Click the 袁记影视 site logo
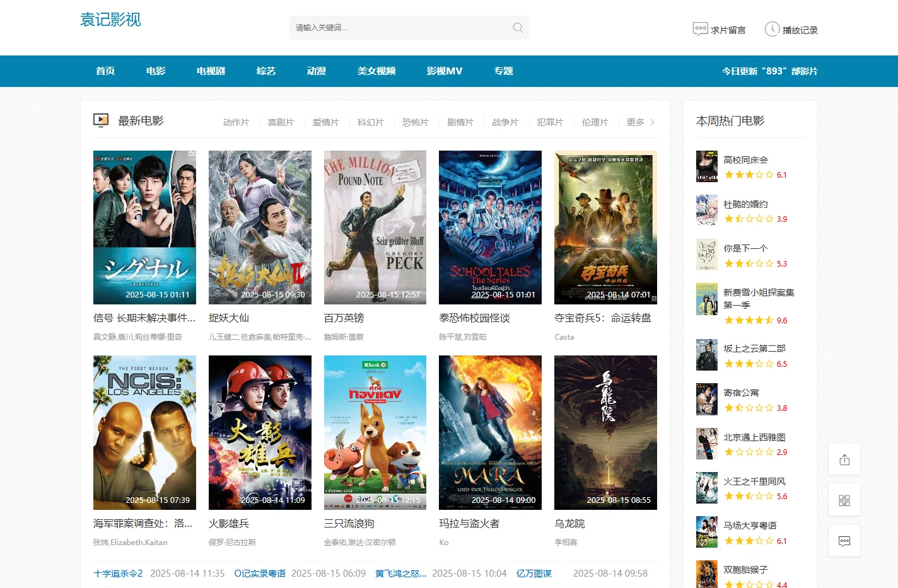 pyautogui.click(x=110, y=20)
